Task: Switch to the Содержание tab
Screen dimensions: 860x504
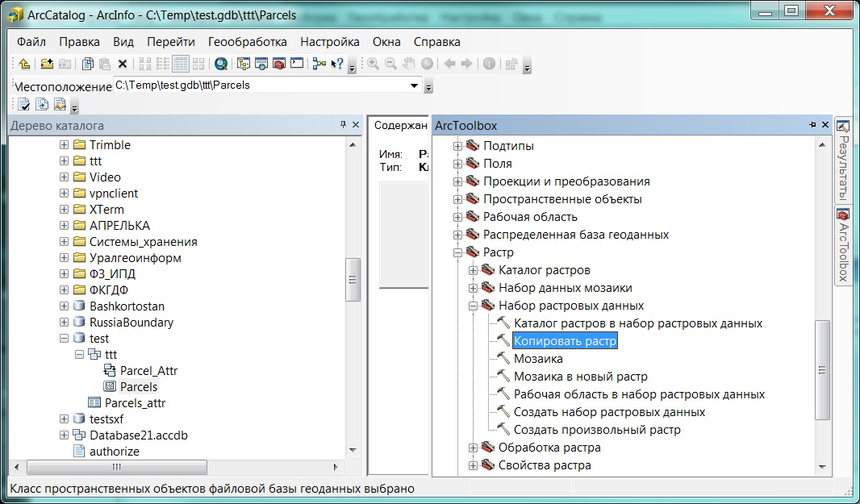Action: point(400,126)
